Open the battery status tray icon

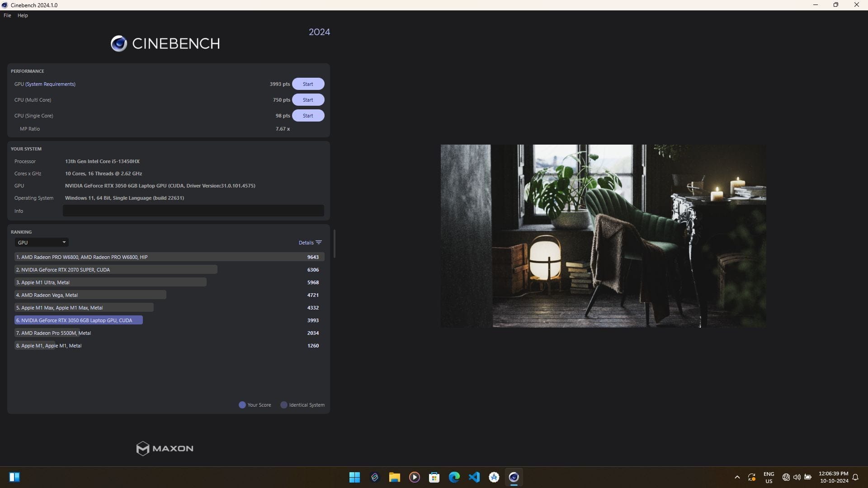(808, 477)
